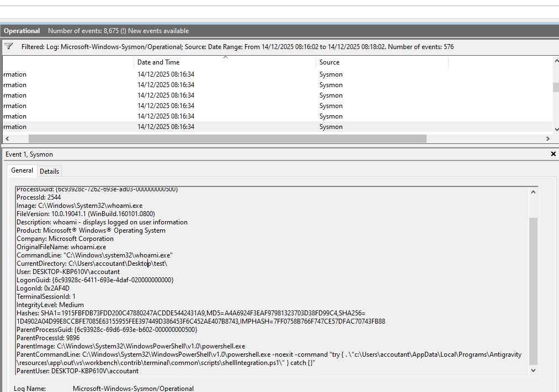Image resolution: width=559 pixels, height=392 pixels.
Task: Close the Event 1, Sysmon preview pane
Action: point(553,154)
